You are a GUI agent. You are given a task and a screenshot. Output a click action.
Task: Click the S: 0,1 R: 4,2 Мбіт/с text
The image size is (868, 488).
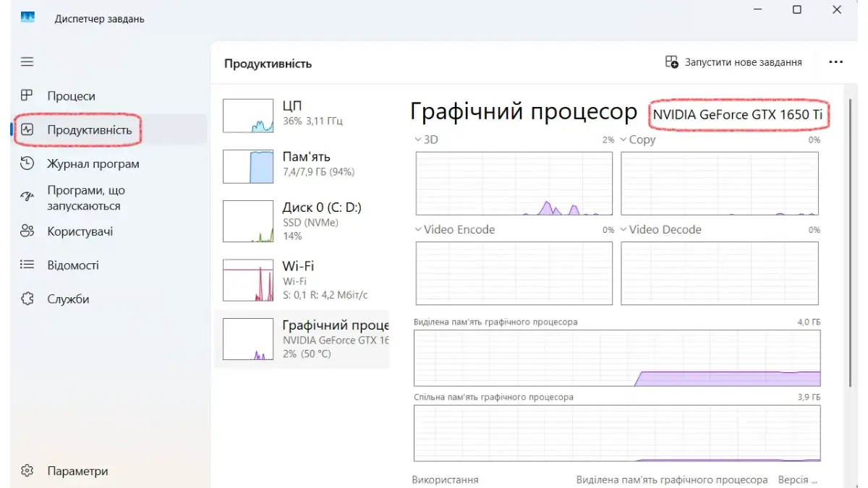pos(325,295)
